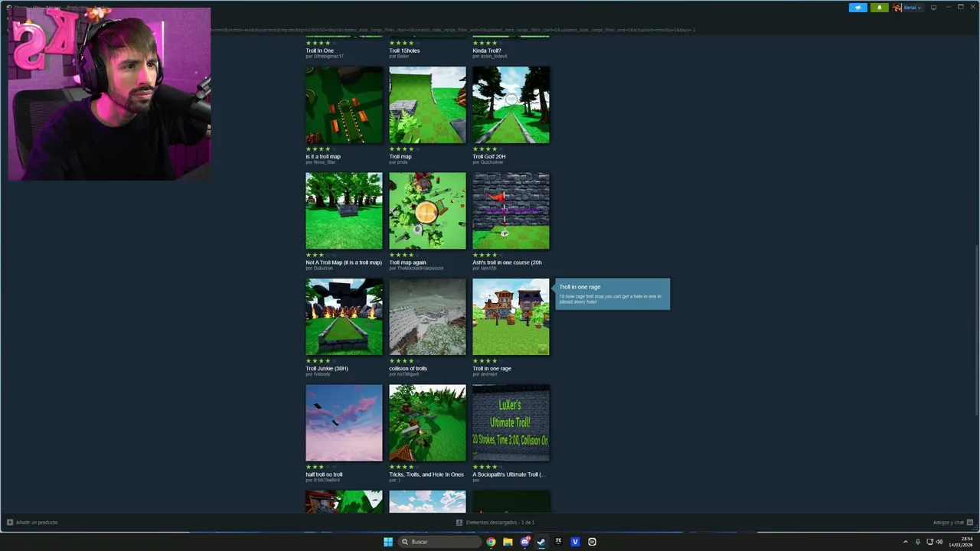Screen dimensions: 980x551
Task: Open Google Chrome from taskbar
Action: 491,542
